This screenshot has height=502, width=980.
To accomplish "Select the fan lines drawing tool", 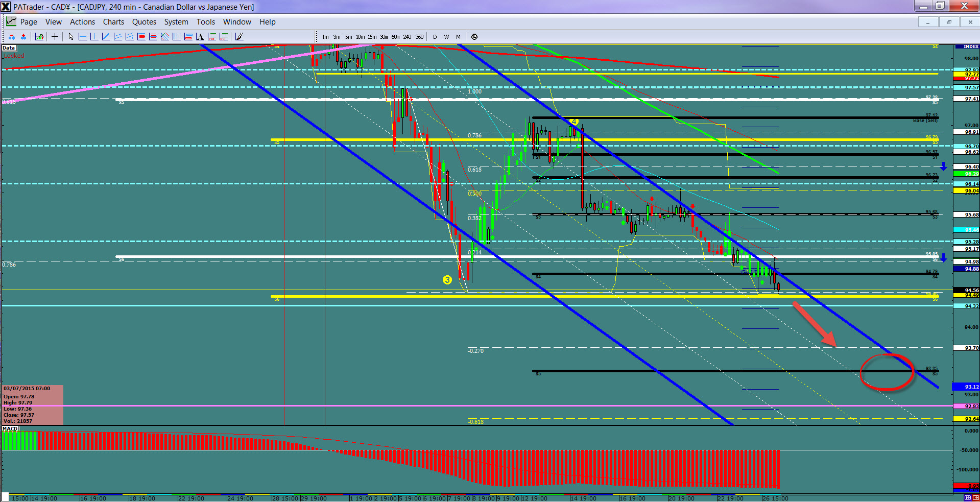I will [164, 36].
